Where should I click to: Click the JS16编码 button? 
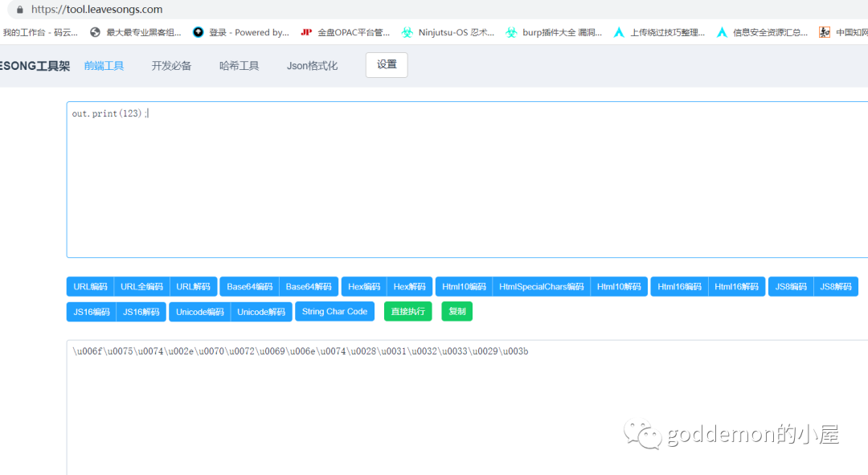point(92,312)
